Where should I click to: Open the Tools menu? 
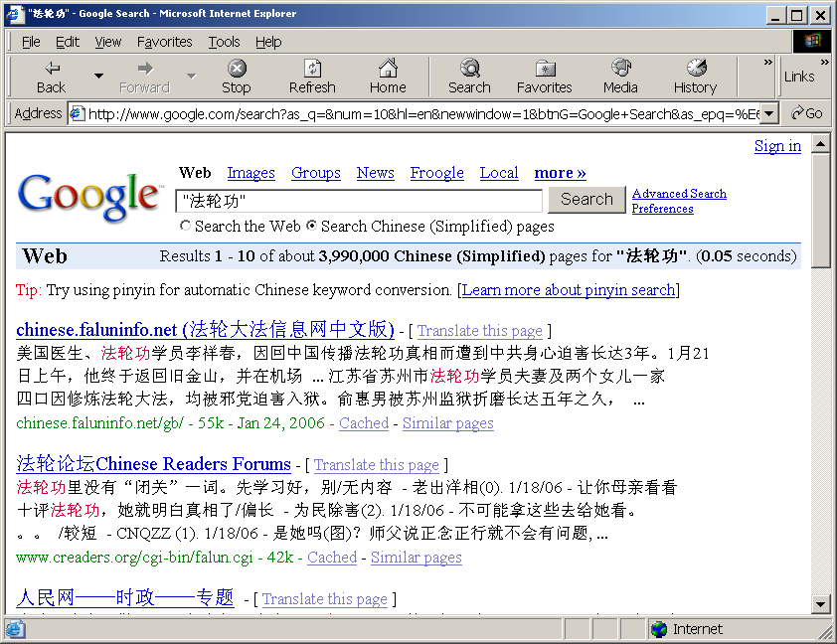coord(224,42)
